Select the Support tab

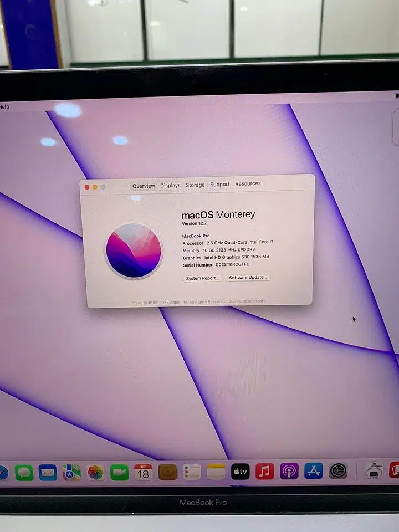click(x=219, y=184)
